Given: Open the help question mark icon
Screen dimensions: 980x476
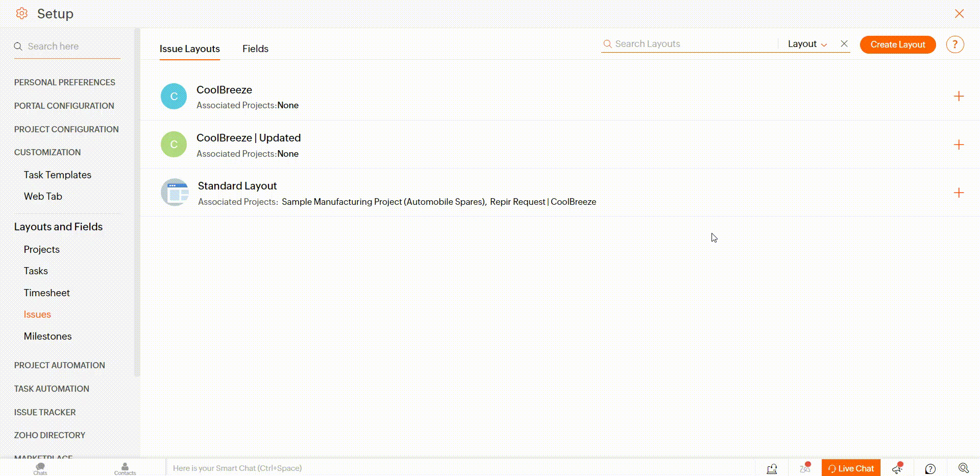Looking at the screenshot, I should pyautogui.click(x=954, y=44).
